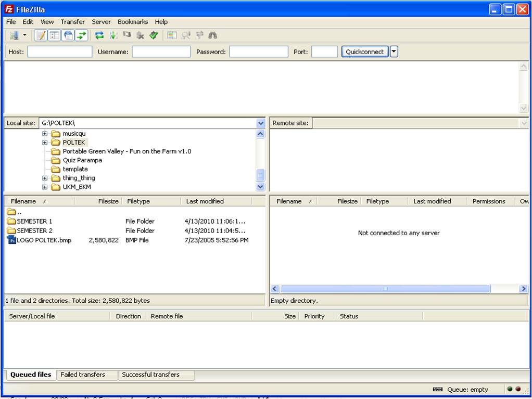
Task: Toggle the transfer queue display
Action: coord(81,35)
